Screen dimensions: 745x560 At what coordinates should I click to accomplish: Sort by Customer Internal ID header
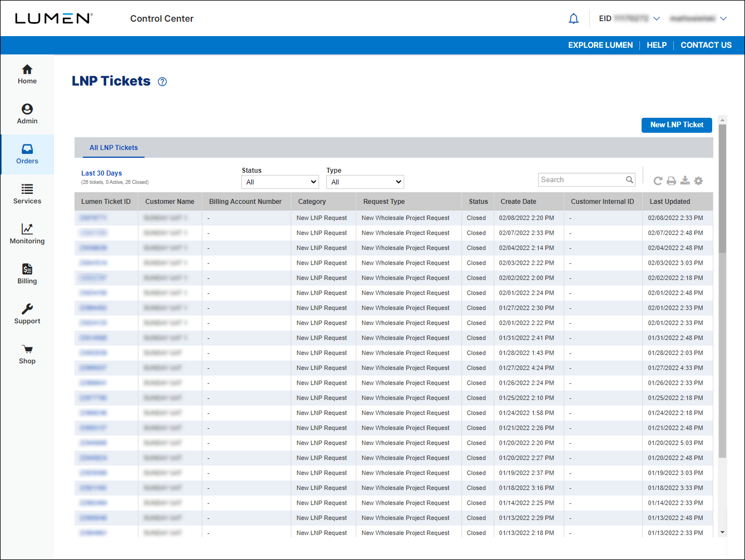[x=602, y=202]
